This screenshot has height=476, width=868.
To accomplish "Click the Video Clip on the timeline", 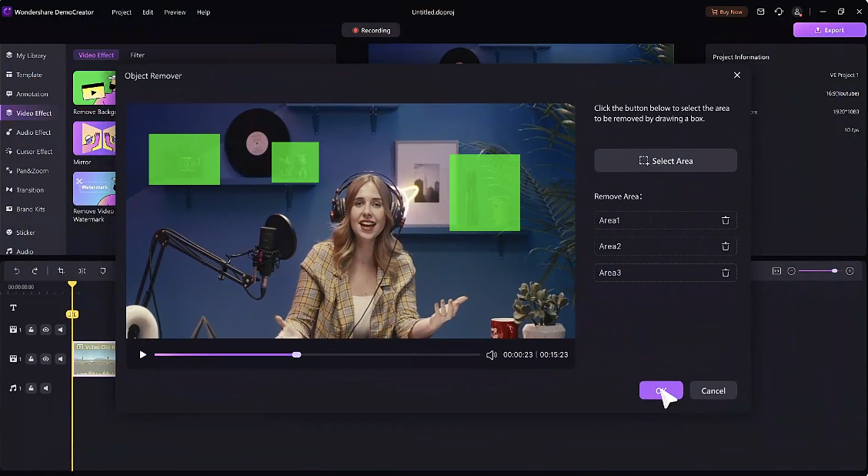I will pyautogui.click(x=94, y=358).
